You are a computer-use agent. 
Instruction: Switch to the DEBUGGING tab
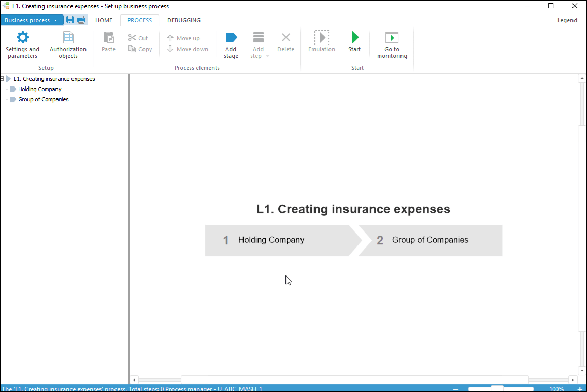184,20
